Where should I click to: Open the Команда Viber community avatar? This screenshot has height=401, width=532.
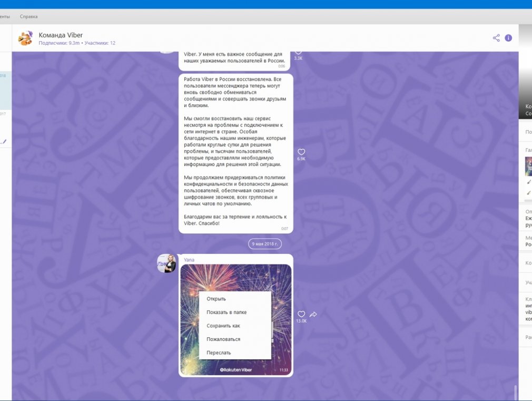[x=25, y=38]
